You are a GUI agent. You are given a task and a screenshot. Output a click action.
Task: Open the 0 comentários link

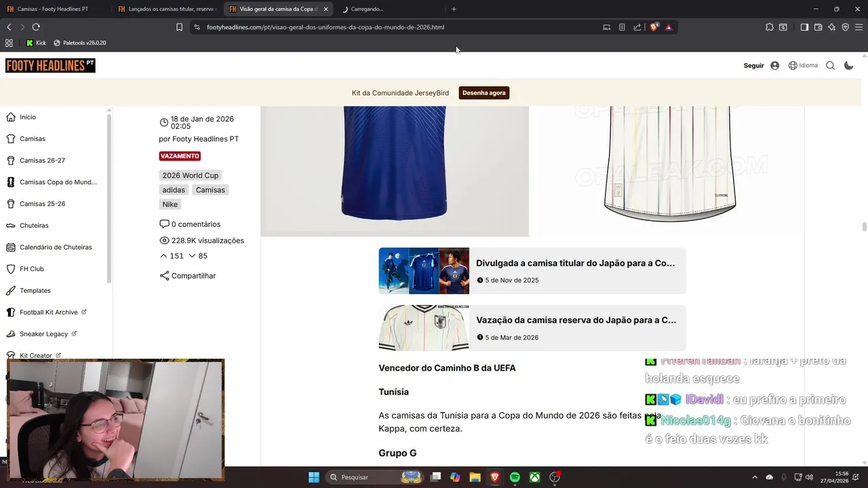190,224
